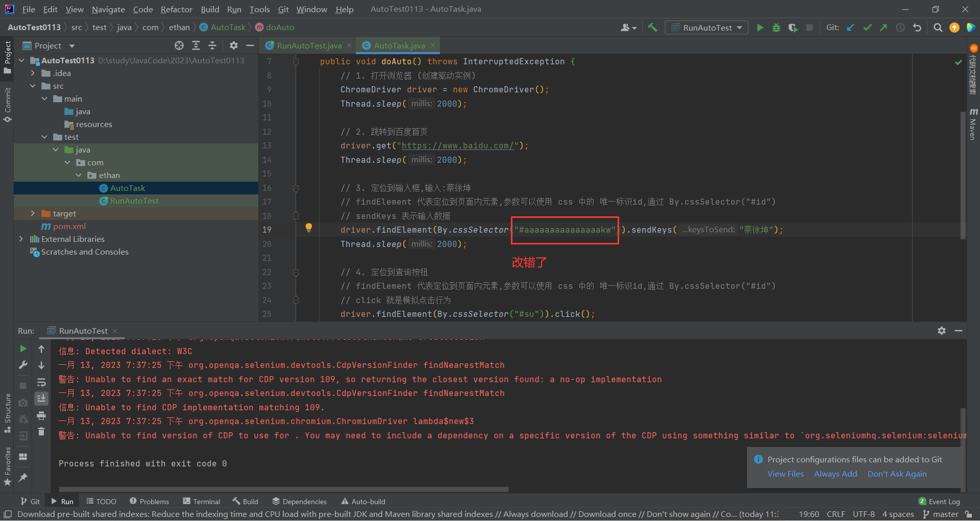
Task: Toggle the Structure tool window stripe button
Action: (x=7, y=413)
